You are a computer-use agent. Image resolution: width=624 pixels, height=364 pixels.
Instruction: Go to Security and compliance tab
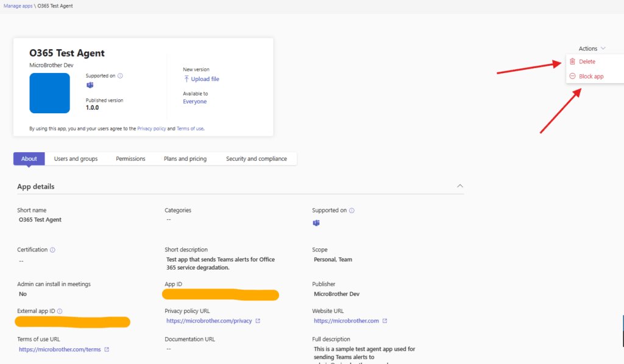point(256,159)
